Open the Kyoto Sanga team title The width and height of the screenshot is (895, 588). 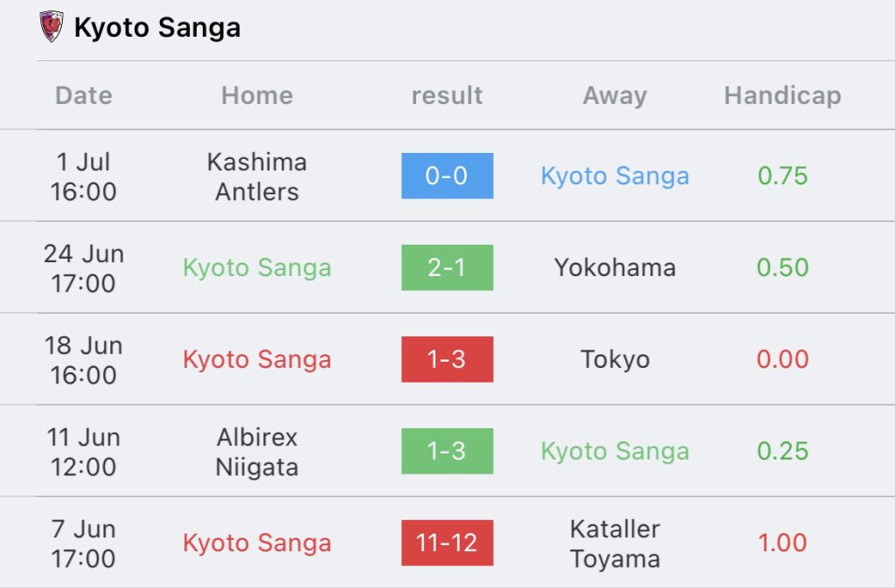coord(157,27)
